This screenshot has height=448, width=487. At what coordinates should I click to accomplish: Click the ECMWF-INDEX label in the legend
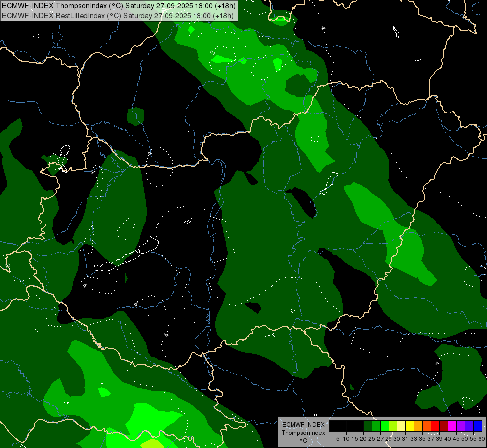pos(303,425)
